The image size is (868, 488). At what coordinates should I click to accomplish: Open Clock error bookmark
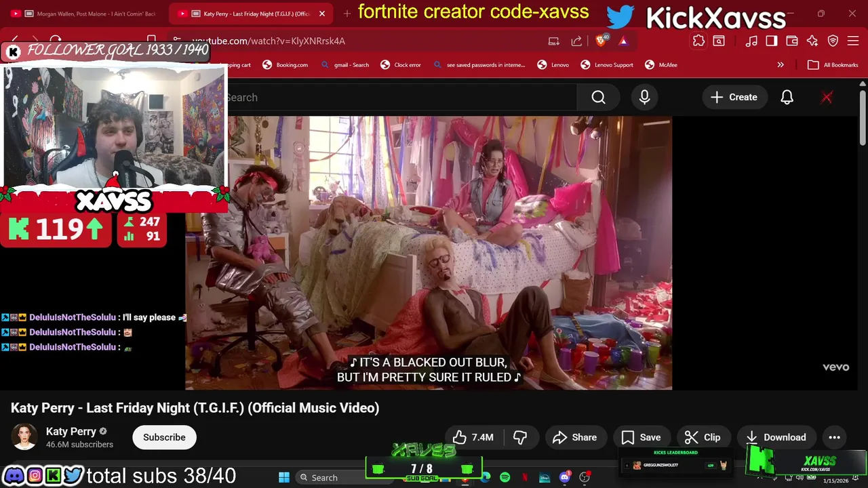tap(401, 65)
